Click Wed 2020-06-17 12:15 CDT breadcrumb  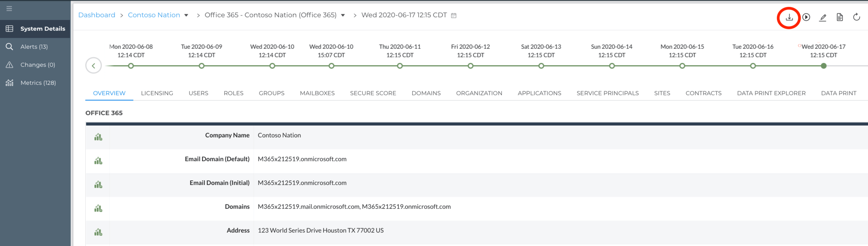pos(404,15)
